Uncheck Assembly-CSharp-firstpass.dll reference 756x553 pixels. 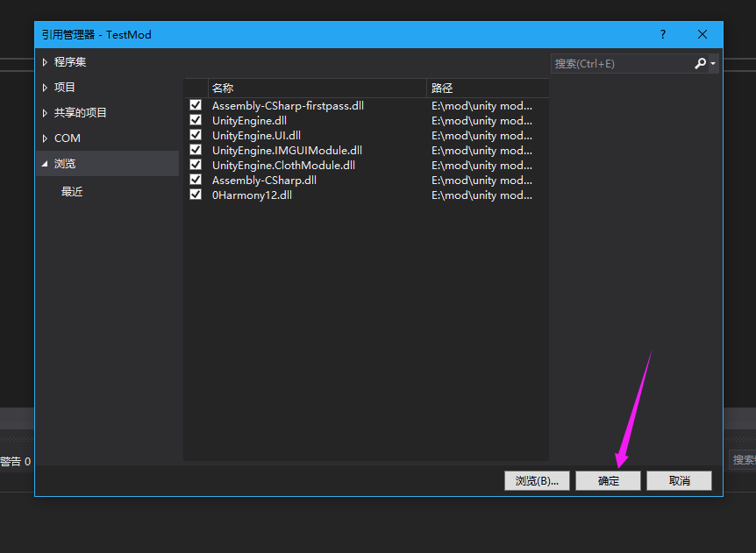click(195, 104)
